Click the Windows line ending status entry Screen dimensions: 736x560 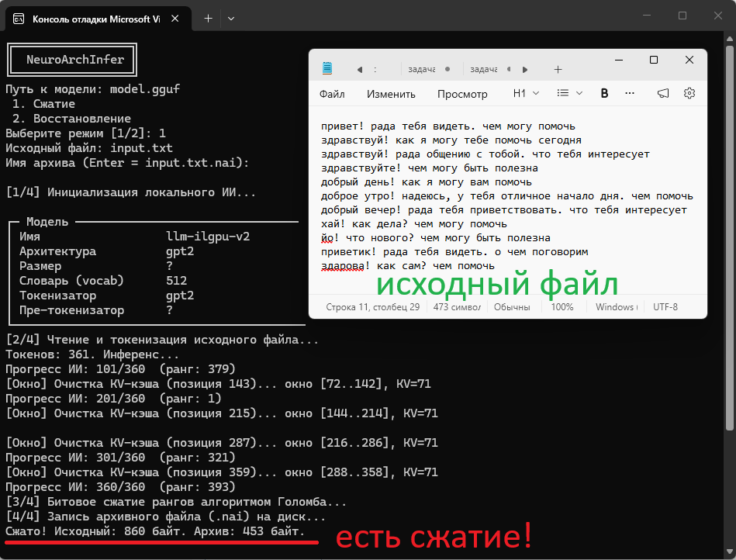617,307
